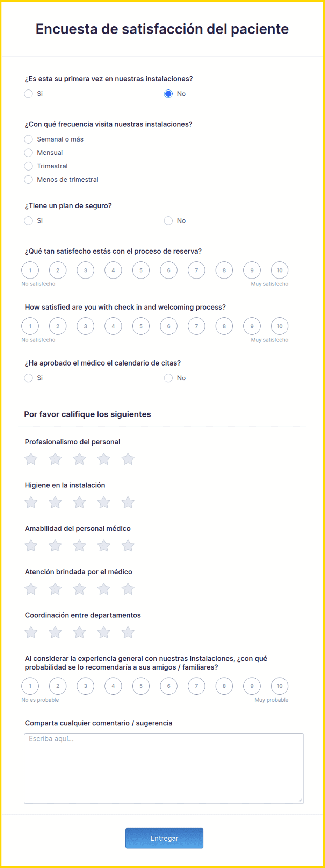Viewport: 325px width, 868px height.
Task: Rate Coordinación entre departamentos two stars
Action: click(x=55, y=632)
